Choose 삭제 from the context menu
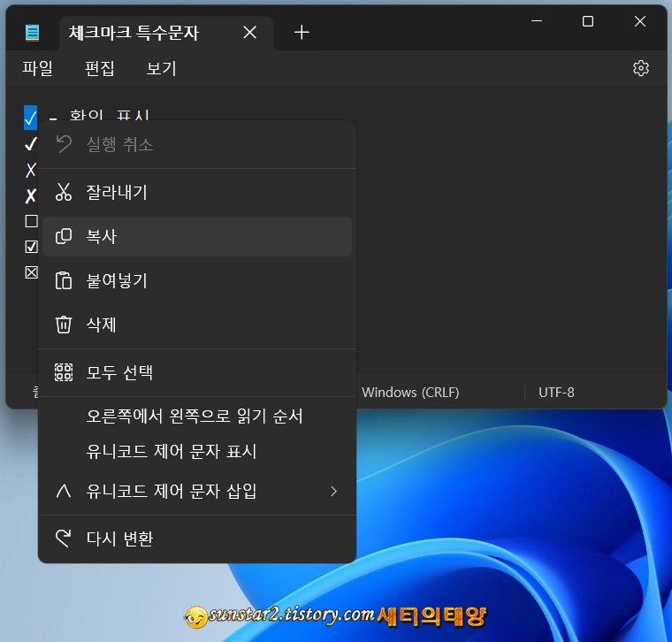Image resolution: width=672 pixels, height=642 pixels. 197,325
